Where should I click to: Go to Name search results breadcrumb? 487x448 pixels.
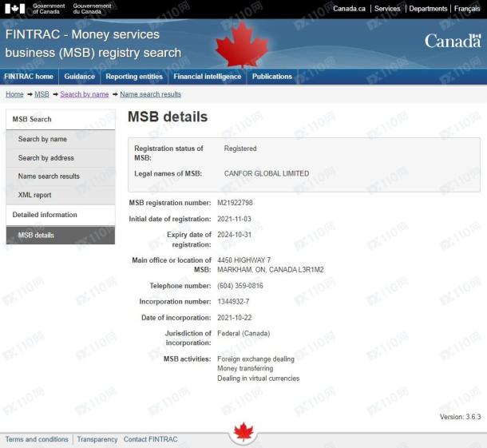[150, 94]
